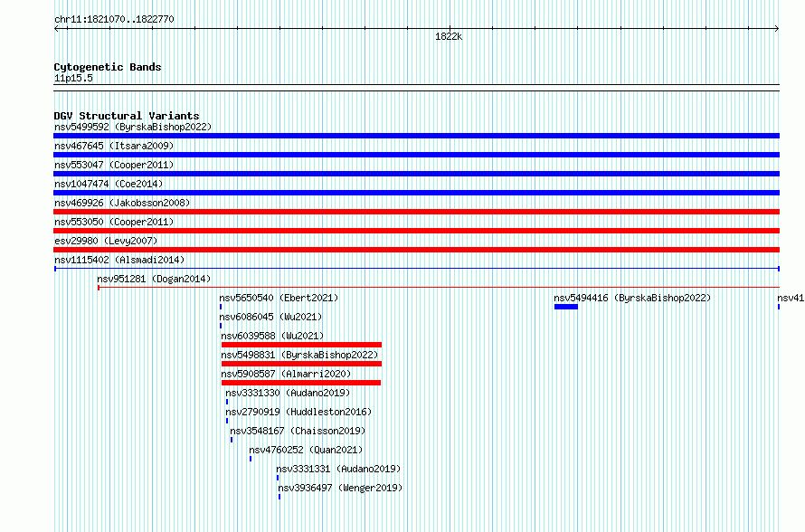Click the blue tick mark under nsv3331331
This screenshot has width=805, height=532.
(278, 478)
